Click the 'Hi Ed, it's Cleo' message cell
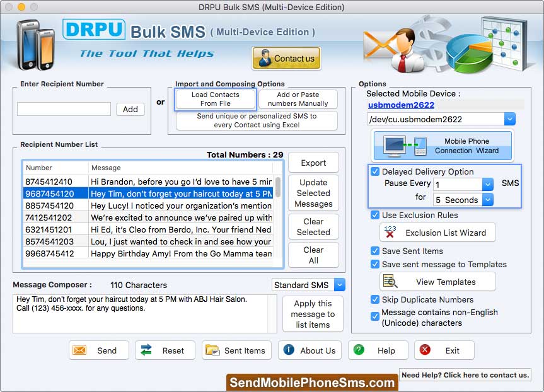This screenshot has width=544, height=392. [181, 229]
